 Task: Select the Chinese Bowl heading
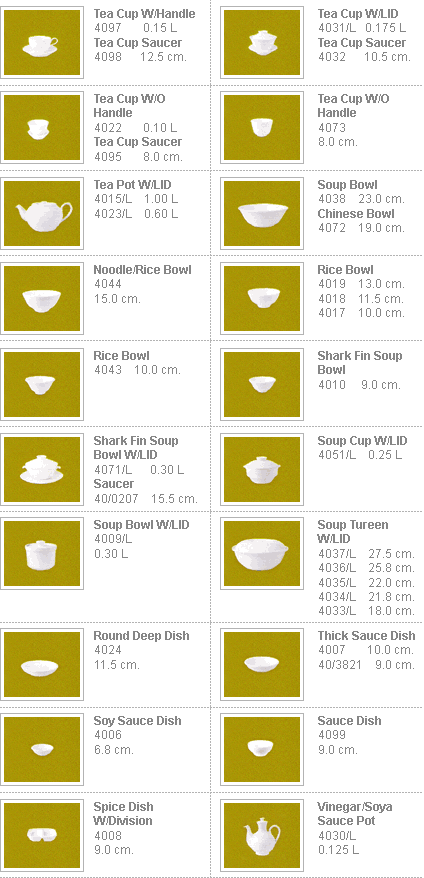click(x=356, y=213)
